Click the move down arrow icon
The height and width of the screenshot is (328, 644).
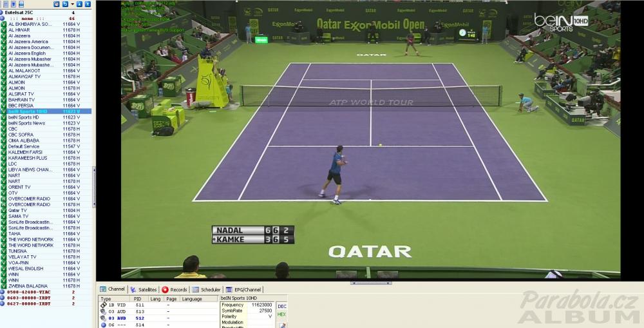pos(88,4)
